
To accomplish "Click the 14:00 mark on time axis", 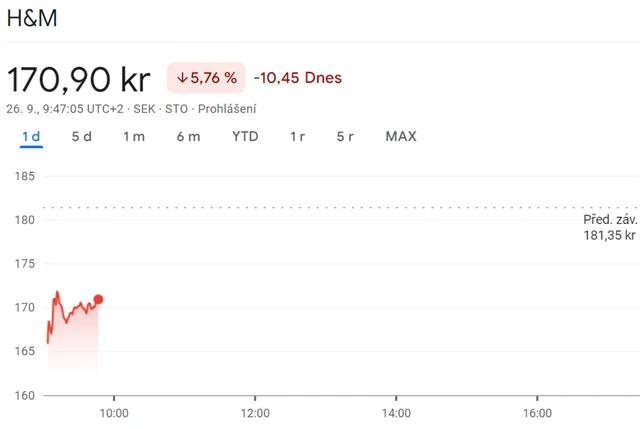I will pos(396,411).
